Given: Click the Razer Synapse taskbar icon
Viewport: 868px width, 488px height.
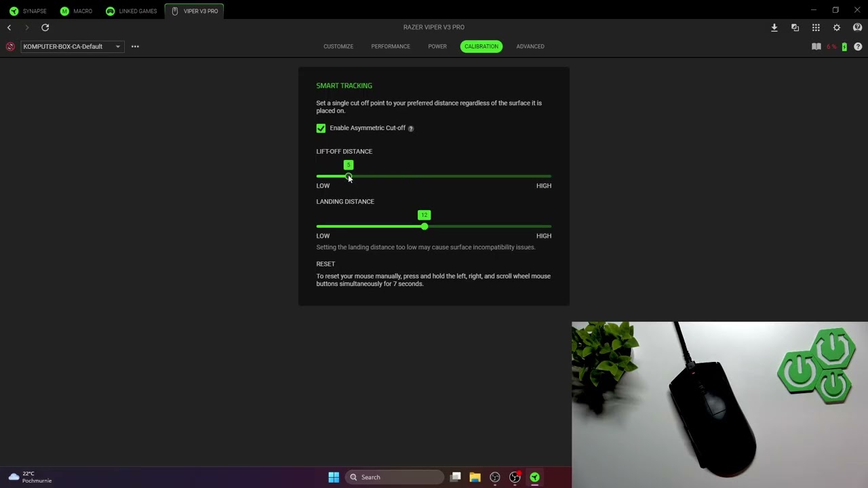Looking at the screenshot, I should (535, 477).
